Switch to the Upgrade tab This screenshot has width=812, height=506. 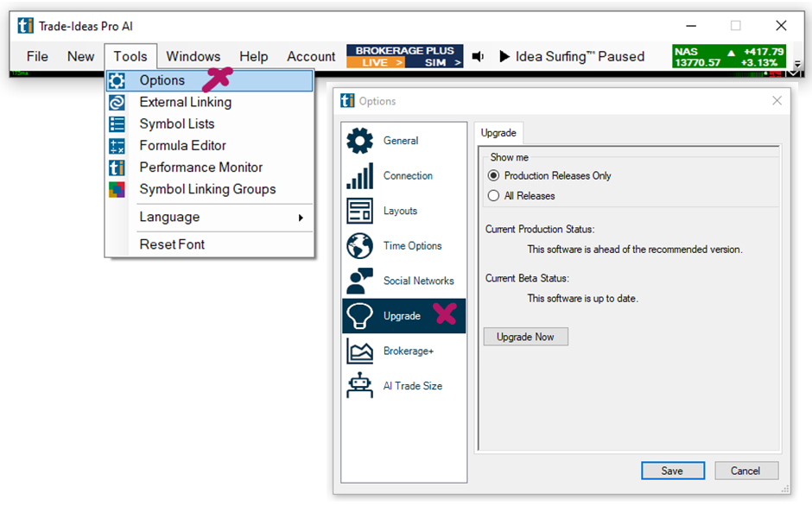(498, 133)
